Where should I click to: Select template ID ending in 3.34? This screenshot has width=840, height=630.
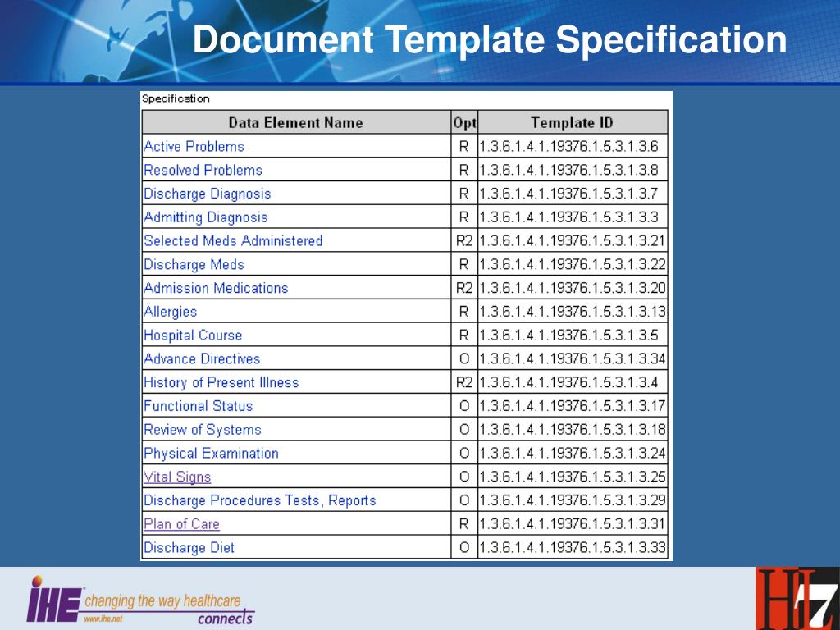572,358
